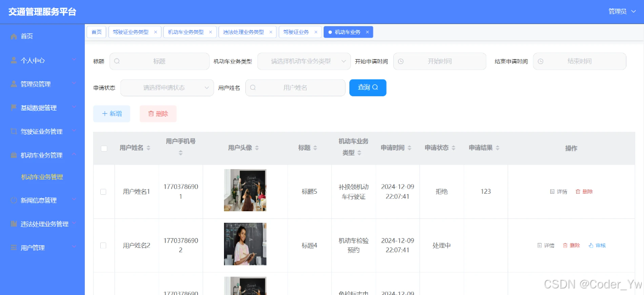Open 用户姓名2 avatar thumbnail
Image resolution: width=644 pixels, height=295 pixels.
click(245, 244)
